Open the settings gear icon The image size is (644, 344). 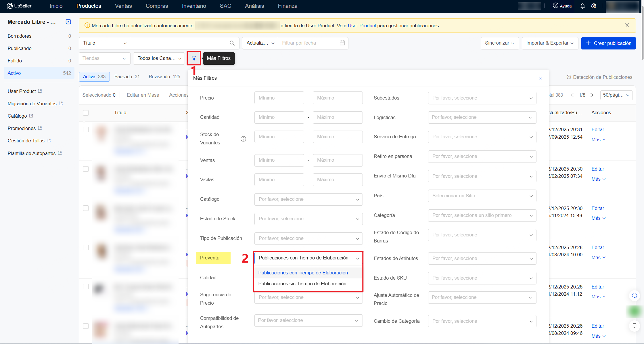(x=594, y=6)
